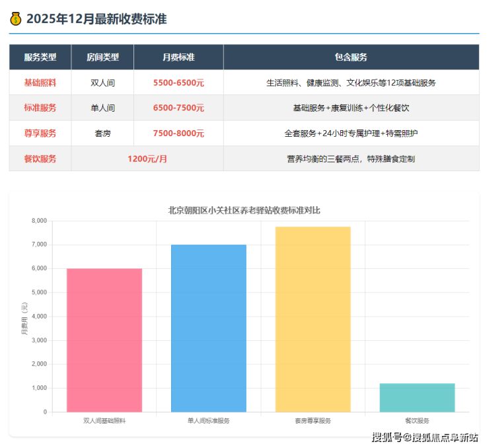Screen dimensions: 489x448
Task: Click the 2025年12月最新收费标准 heading
Action: point(96,19)
